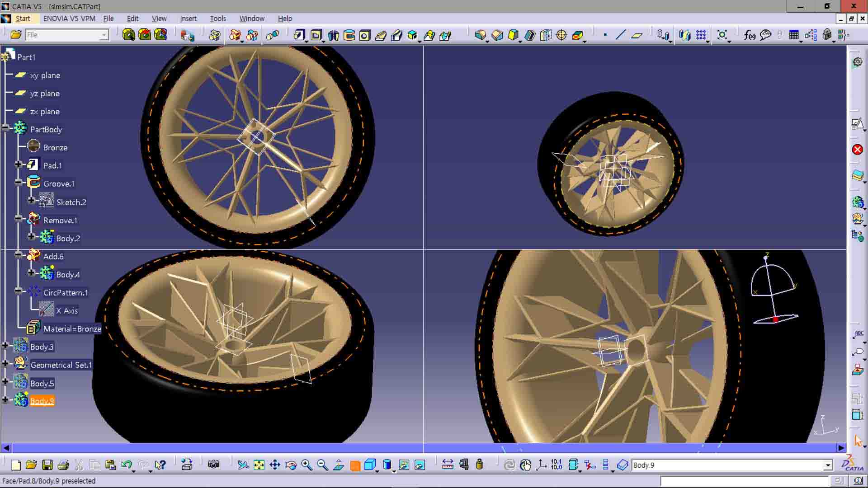The width and height of the screenshot is (868, 488).
Task: Click the horizontal scrollbar right arrow
Action: click(841, 448)
